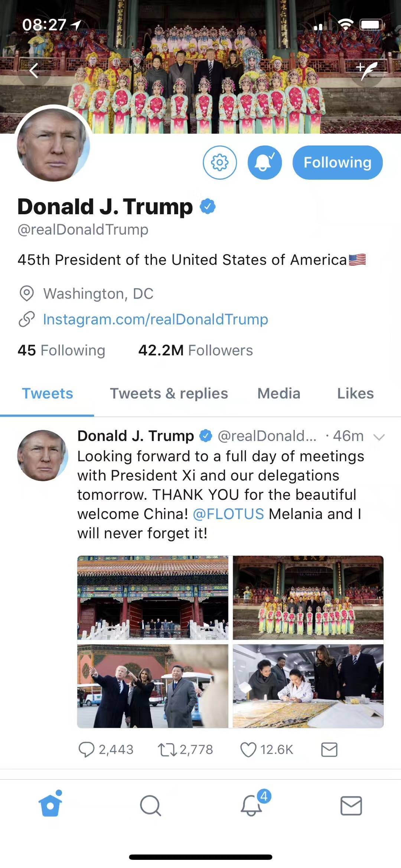View 42.2M Followers list
Screen dimensions: 401x868
click(195, 350)
